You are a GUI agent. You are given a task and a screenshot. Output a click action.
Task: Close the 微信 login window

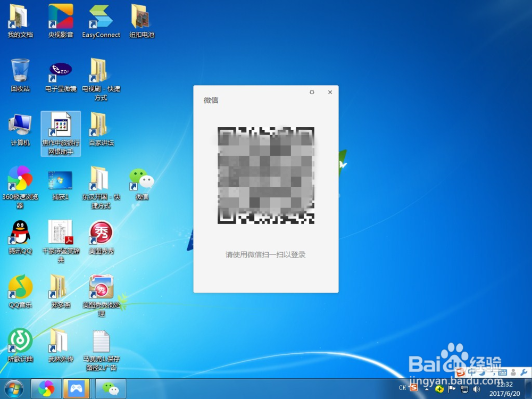(x=330, y=92)
